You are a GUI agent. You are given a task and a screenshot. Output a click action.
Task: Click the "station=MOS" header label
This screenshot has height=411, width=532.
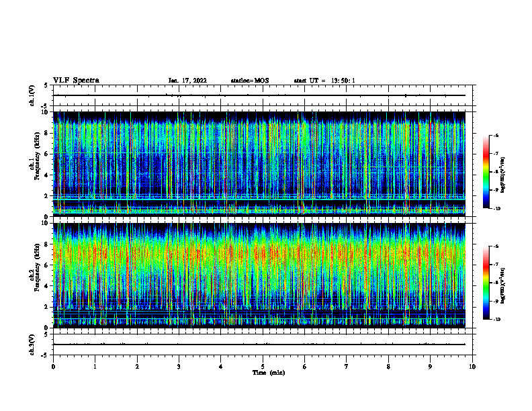coord(250,81)
